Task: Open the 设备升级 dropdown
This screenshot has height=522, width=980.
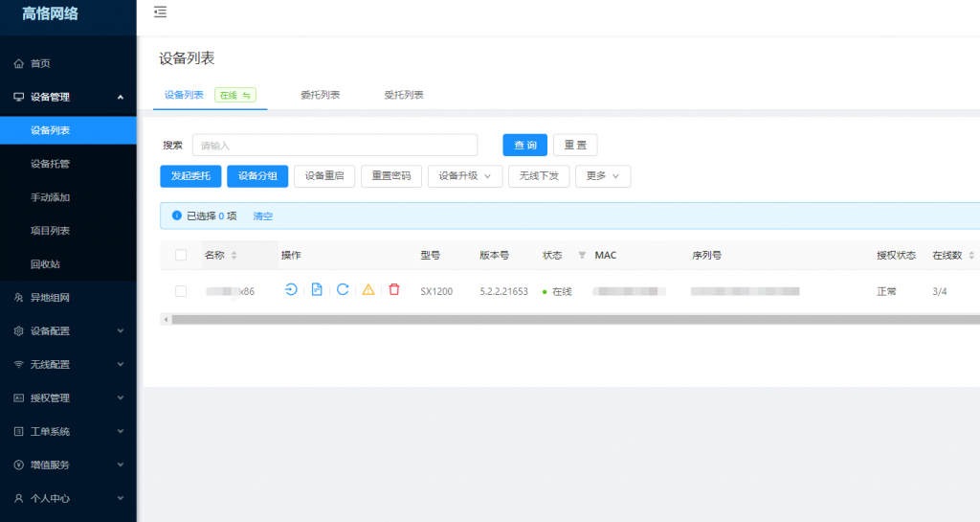Action: tap(465, 176)
